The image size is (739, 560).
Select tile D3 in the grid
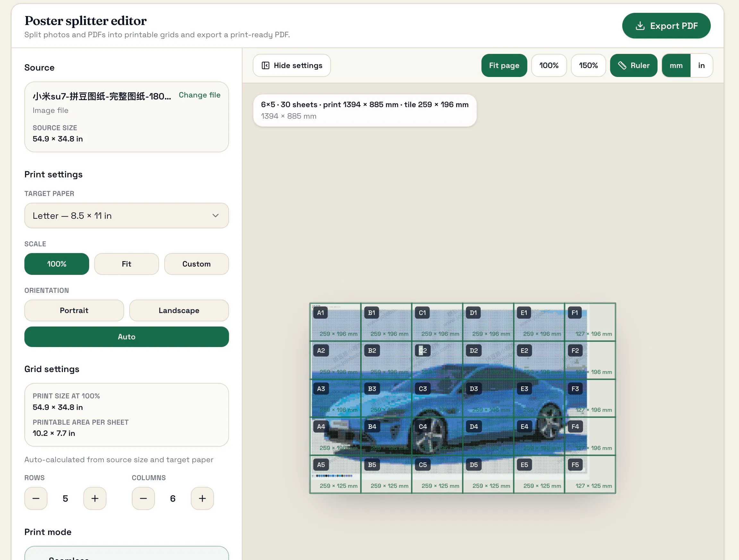coord(488,398)
